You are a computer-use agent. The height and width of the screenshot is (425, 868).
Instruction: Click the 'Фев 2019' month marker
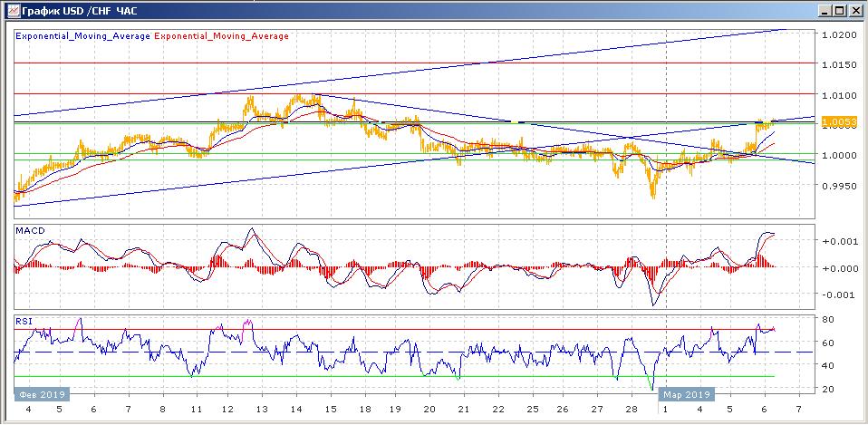(x=42, y=394)
